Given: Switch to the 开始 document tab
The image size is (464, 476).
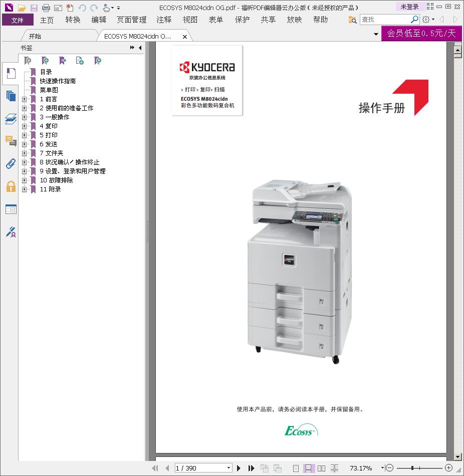Looking at the screenshot, I should pyautogui.click(x=35, y=37).
